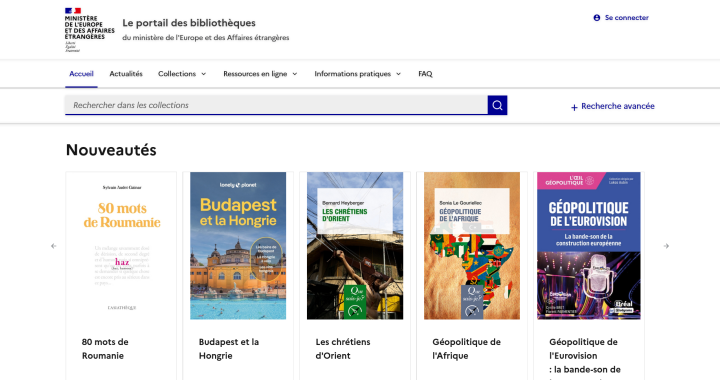Click Le portail des bibliothèques site title
The height and width of the screenshot is (380, 720).
point(189,23)
